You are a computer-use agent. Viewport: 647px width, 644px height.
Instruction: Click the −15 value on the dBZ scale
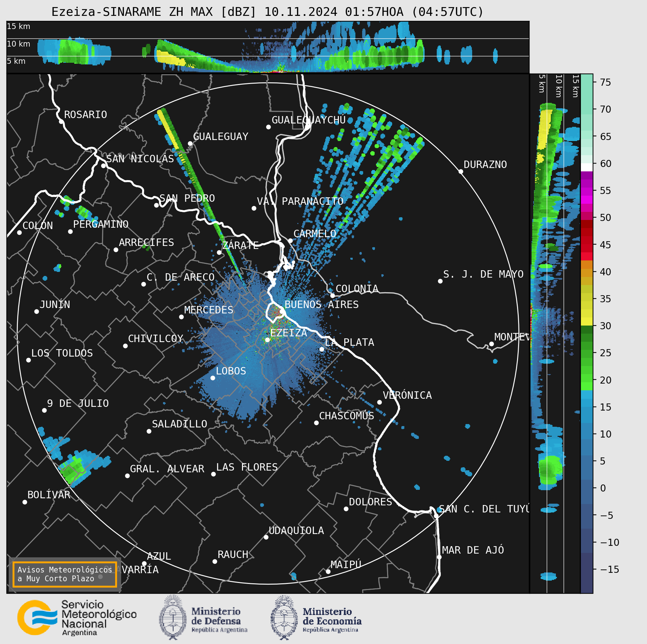tap(610, 569)
